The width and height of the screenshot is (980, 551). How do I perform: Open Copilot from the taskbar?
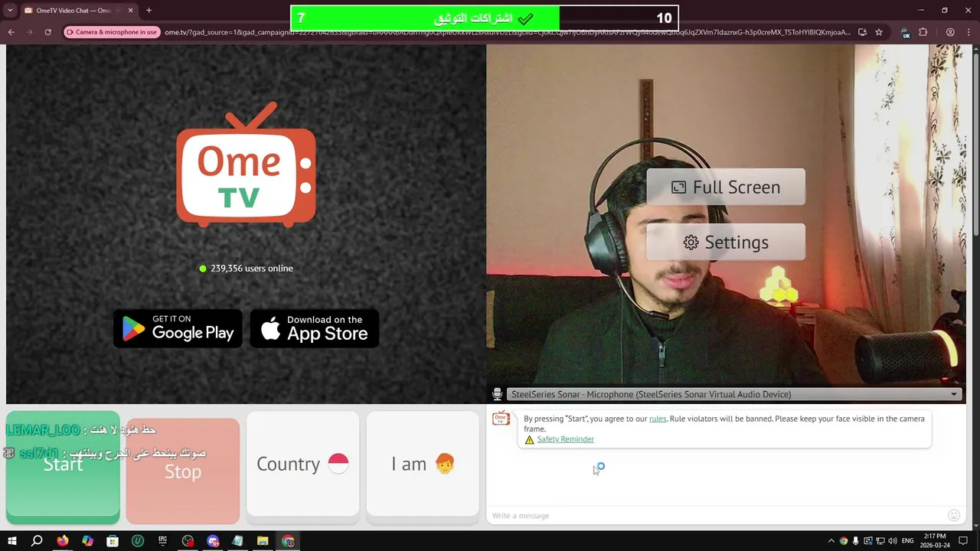click(x=87, y=541)
